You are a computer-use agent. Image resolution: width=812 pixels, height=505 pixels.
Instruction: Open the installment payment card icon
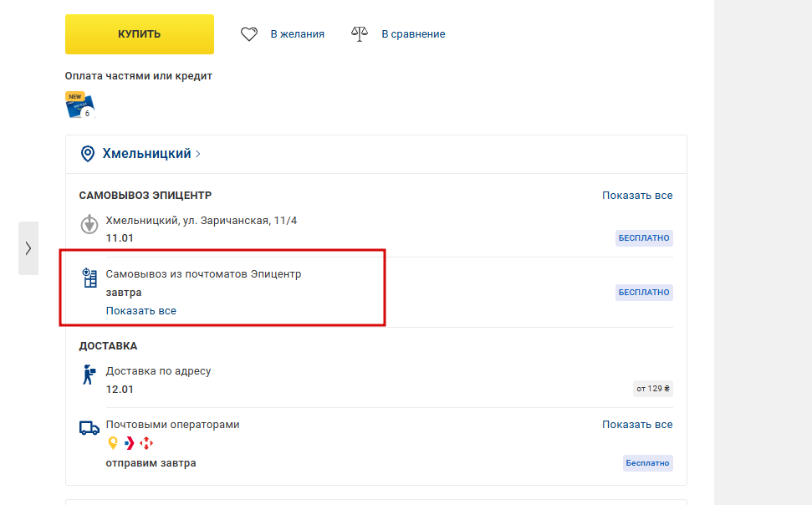click(x=79, y=105)
